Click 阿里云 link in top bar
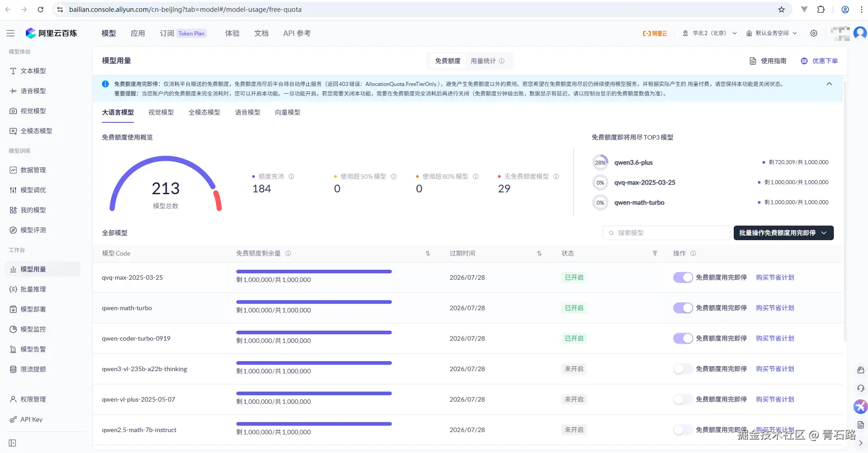Image resolution: width=868 pixels, height=453 pixels. coord(655,33)
